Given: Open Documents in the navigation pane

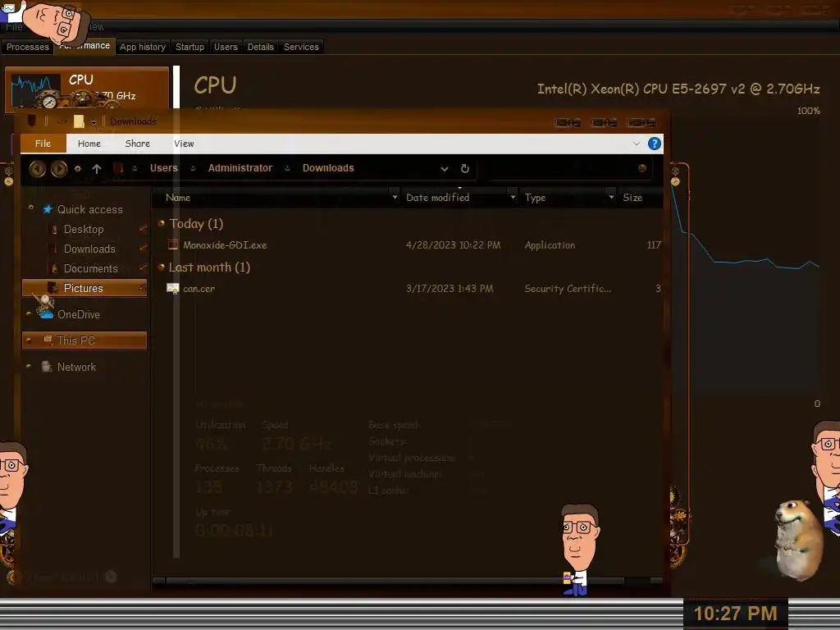Looking at the screenshot, I should tap(90, 268).
